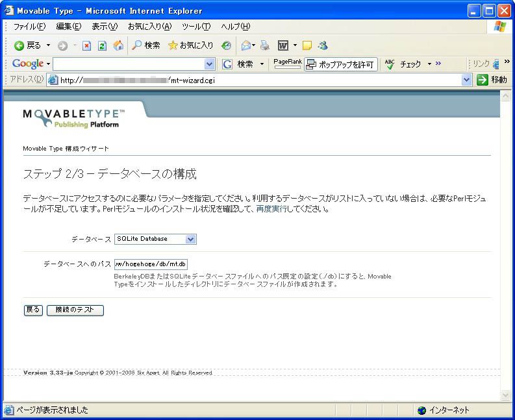
Task: Click the green Go (移動) button
Action: click(x=492, y=80)
